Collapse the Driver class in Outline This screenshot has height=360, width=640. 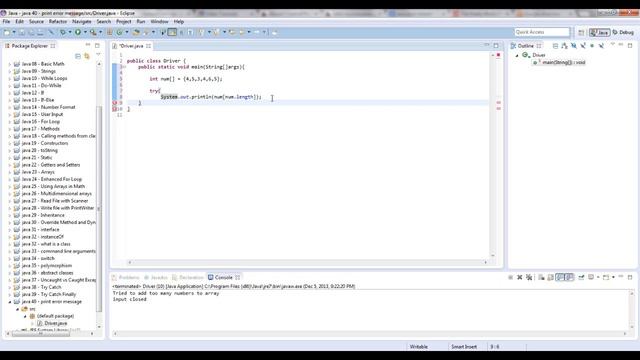pyautogui.click(x=517, y=55)
